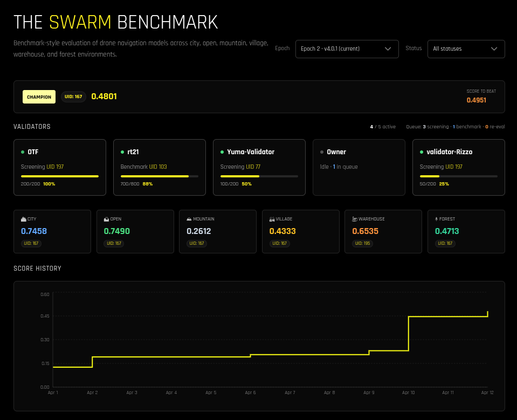Click the UID: 195 chip on Warehouse card
The image size is (517, 420).
point(362,243)
